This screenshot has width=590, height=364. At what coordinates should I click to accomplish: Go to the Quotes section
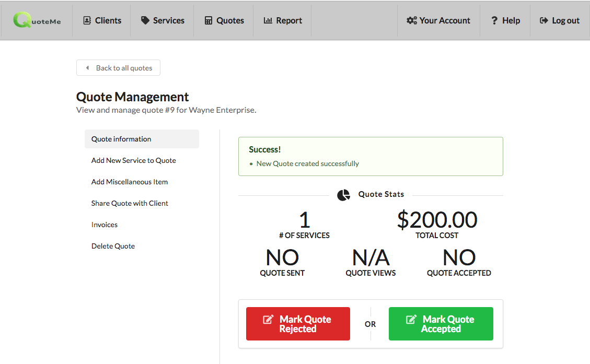click(224, 20)
